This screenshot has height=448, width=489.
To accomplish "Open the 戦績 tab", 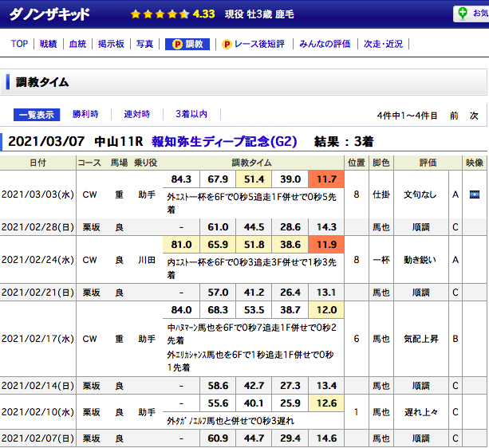I will click(49, 44).
